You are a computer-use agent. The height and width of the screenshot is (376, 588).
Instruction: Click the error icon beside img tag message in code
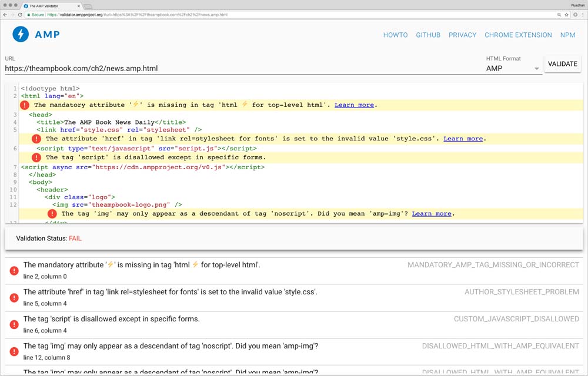(52, 214)
